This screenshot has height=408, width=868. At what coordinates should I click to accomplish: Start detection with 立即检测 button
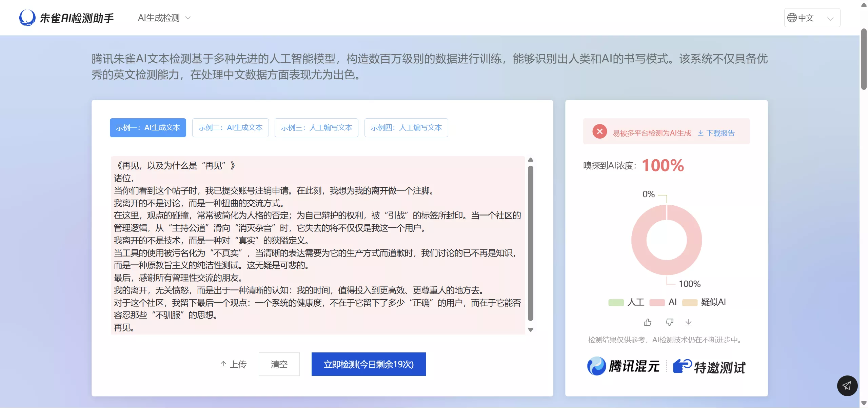(x=368, y=364)
